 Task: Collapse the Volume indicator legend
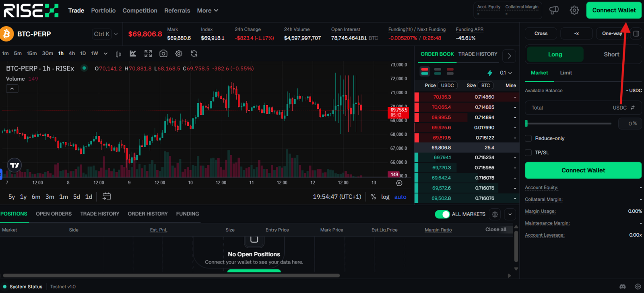pyautogui.click(x=12, y=89)
